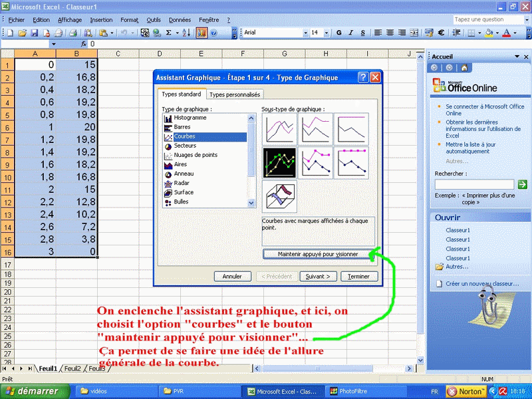Click the AutoSum sigma icon
Viewport: 532px width, 399px height.
[169, 33]
